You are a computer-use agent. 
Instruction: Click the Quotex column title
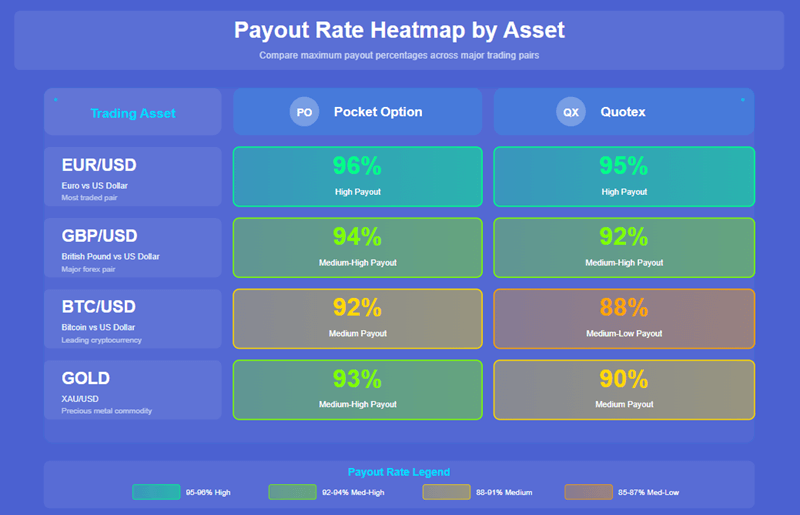coord(623,112)
